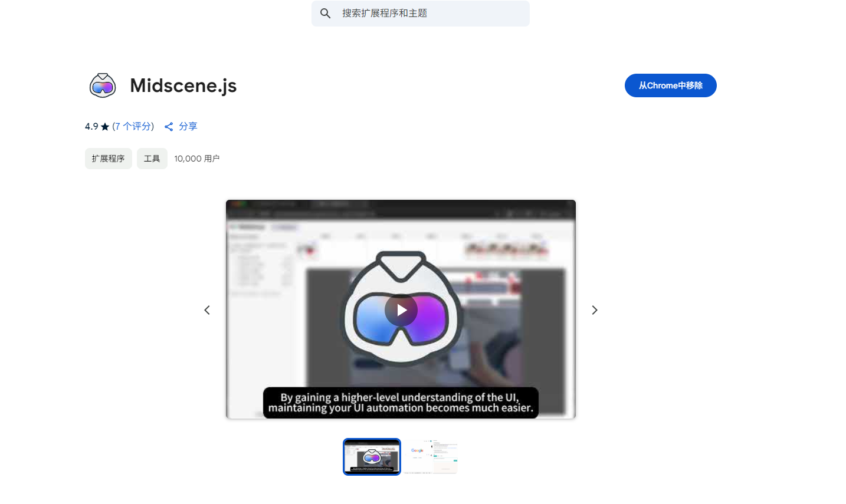Click the Midscene.js goggles logo icon
This screenshot has height=504, width=846.
[103, 85]
